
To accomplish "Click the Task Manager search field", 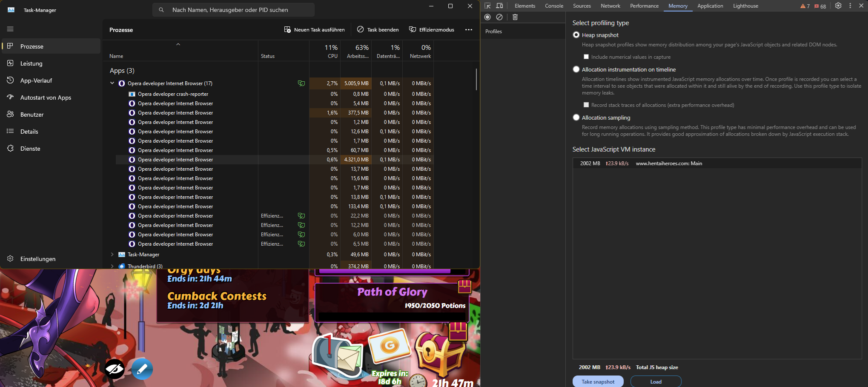I will tap(233, 10).
